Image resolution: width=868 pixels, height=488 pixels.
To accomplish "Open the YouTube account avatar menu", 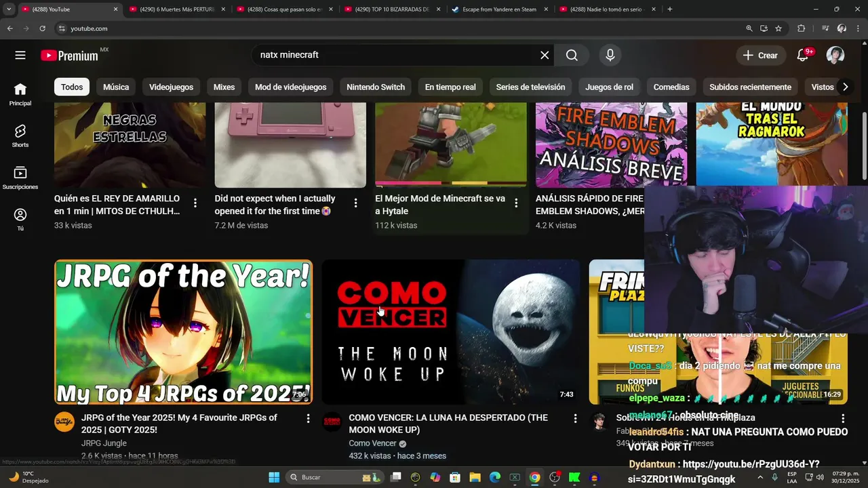I will point(835,55).
